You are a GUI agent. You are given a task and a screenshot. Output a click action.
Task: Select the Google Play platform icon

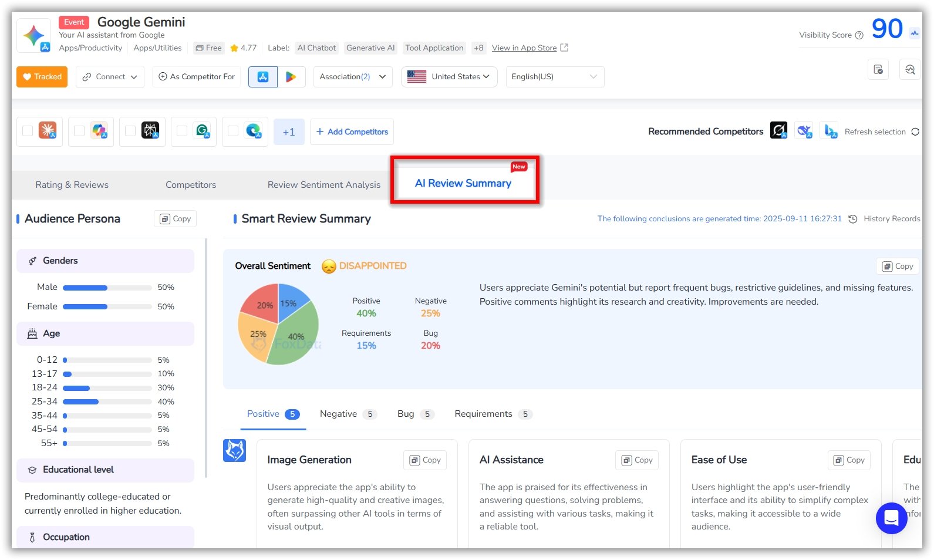click(291, 77)
